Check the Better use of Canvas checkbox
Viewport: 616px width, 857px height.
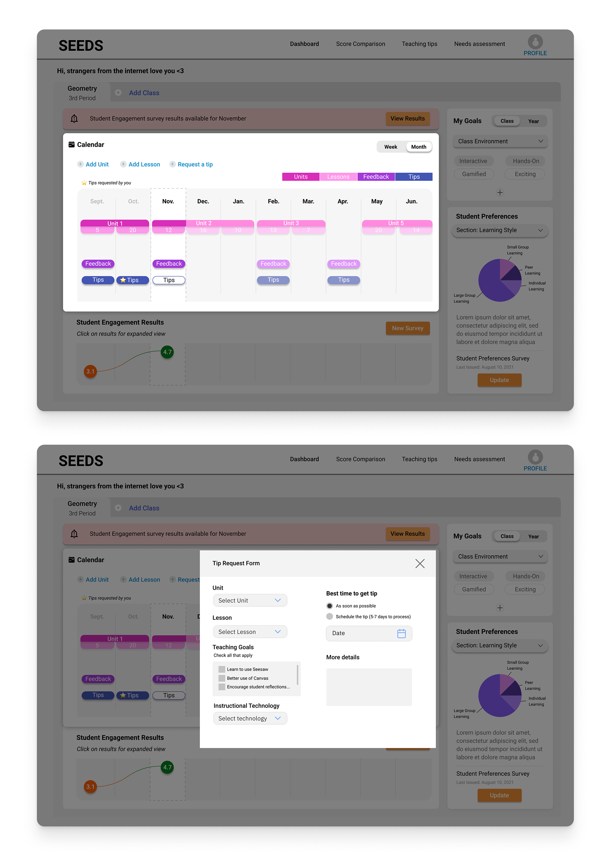pyautogui.click(x=222, y=678)
